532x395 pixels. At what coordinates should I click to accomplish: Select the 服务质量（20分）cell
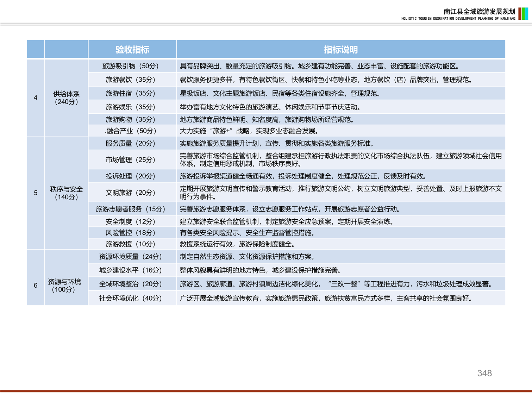click(x=132, y=143)
